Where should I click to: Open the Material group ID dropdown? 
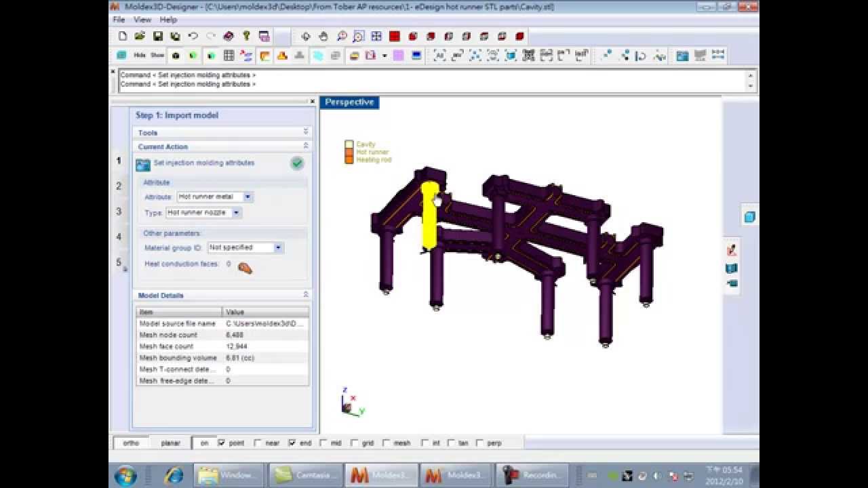[x=278, y=248]
